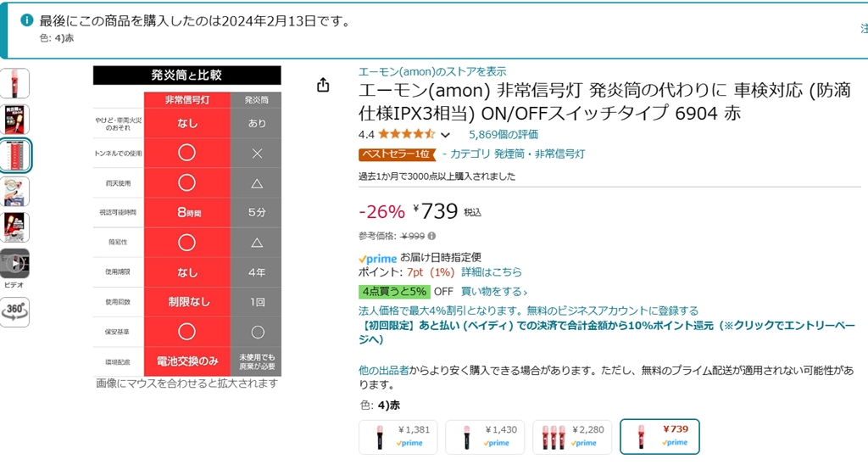
Task: Click the product title text
Action: 604,102
